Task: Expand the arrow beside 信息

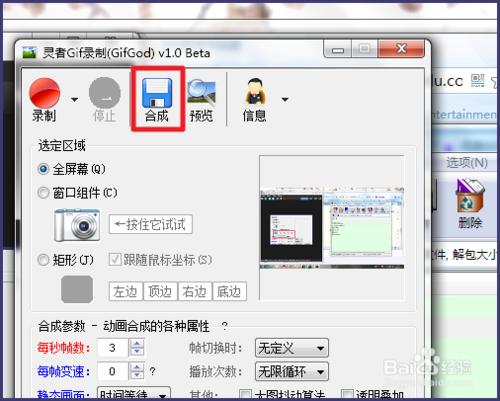Action: click(285, 99)
